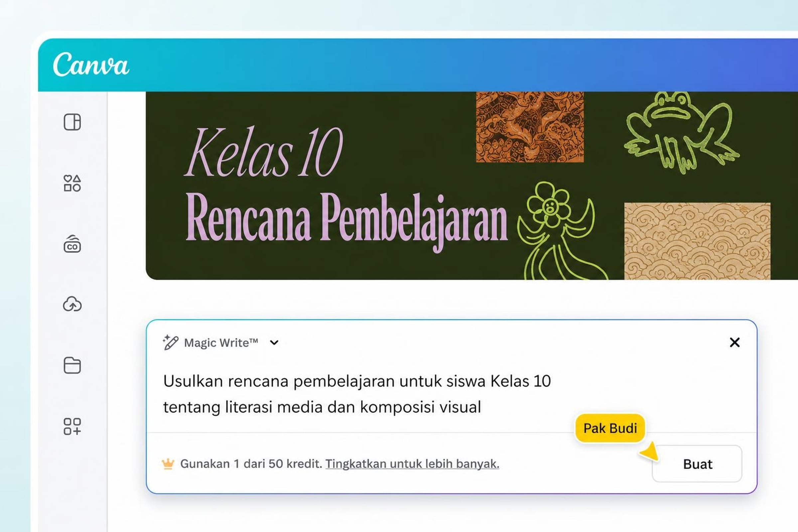Open the Brand hub sidebar icon
The width and height of the screenshot is (798, 532).
point(72,244)
